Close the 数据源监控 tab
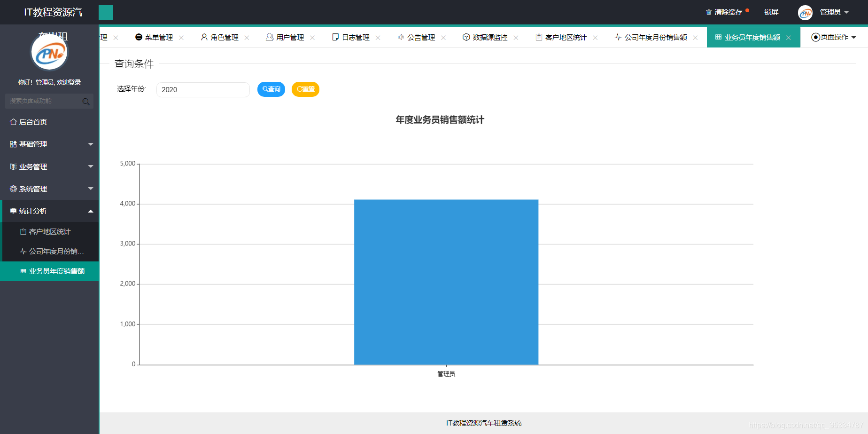This screenshot has height=434, width=868. 516,38
